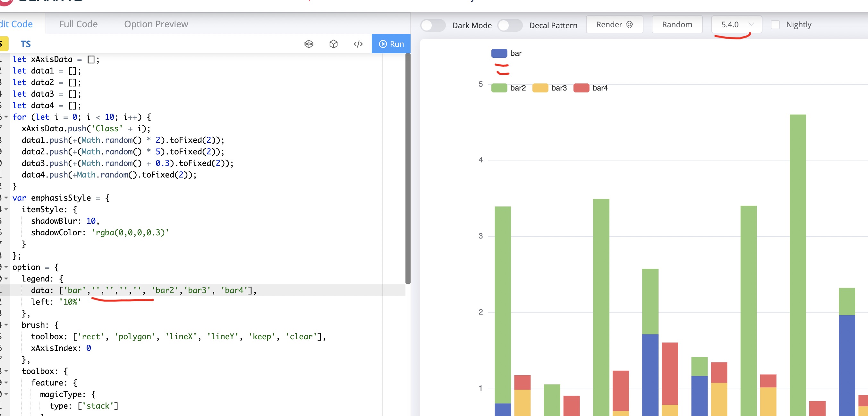Turn on the Decal Pattern toggle

pos(510,25)
